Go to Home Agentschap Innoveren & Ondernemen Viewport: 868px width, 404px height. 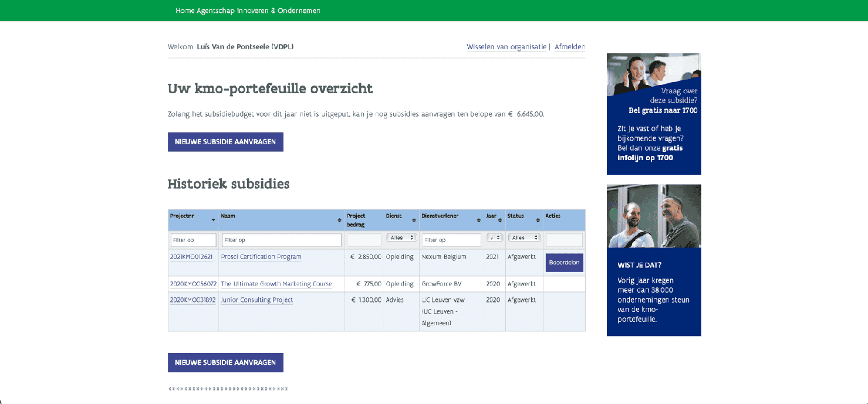[248, 11]
